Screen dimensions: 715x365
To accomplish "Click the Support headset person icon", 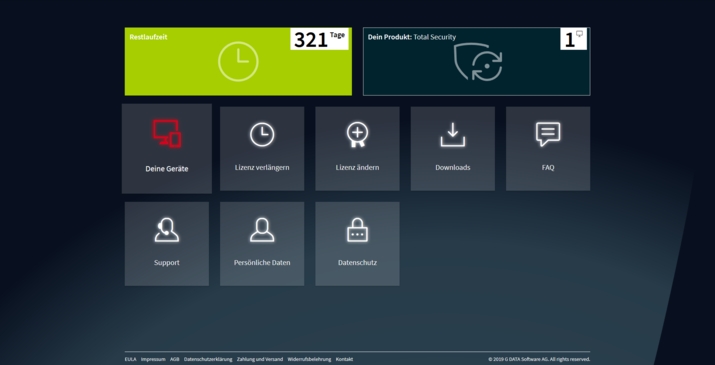I will 167,229.
